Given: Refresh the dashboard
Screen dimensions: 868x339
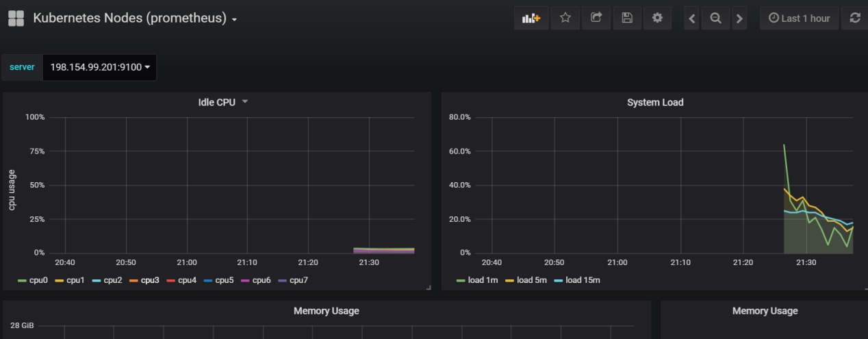Looking at the screenshot, I should [x=855, y=18].
